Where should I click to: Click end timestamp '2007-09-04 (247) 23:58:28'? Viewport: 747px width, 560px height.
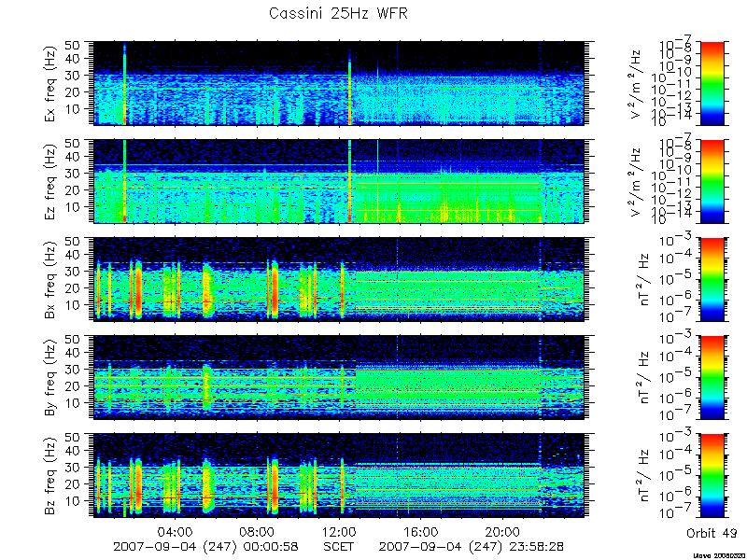pos(472,547)
